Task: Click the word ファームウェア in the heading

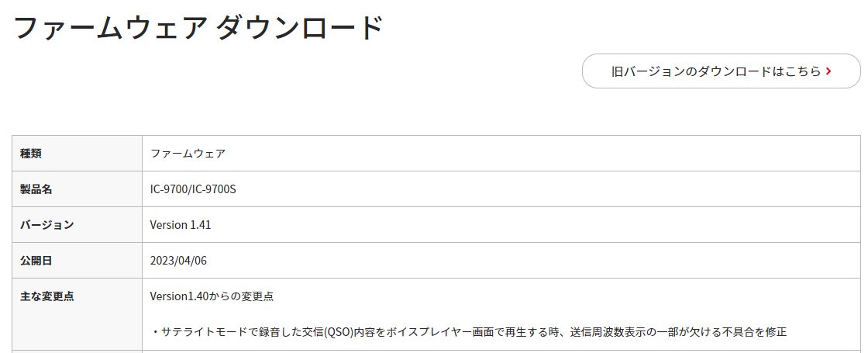Action: click(109, 28)
